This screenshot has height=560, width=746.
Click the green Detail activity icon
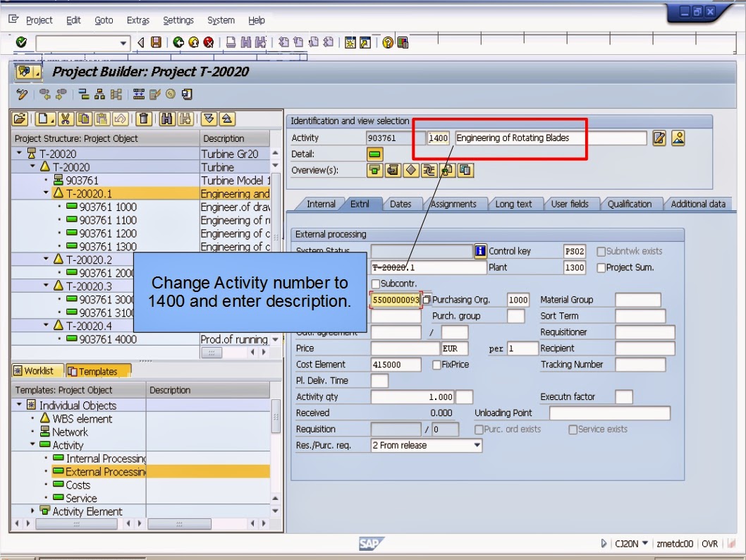pos(375,154)
